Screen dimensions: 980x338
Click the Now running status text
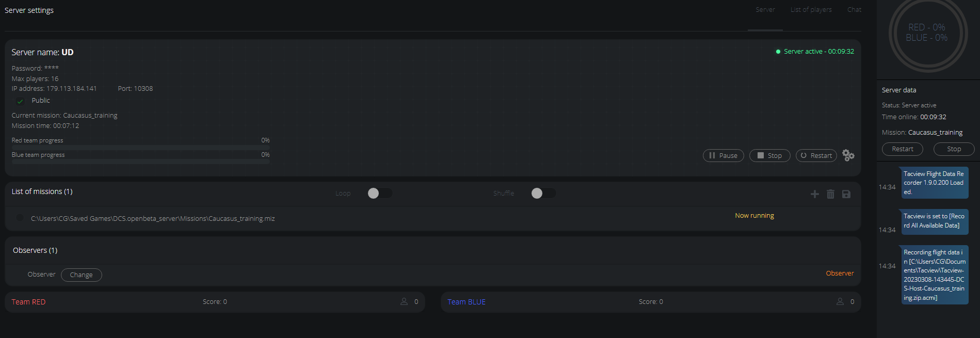[754, 216]
